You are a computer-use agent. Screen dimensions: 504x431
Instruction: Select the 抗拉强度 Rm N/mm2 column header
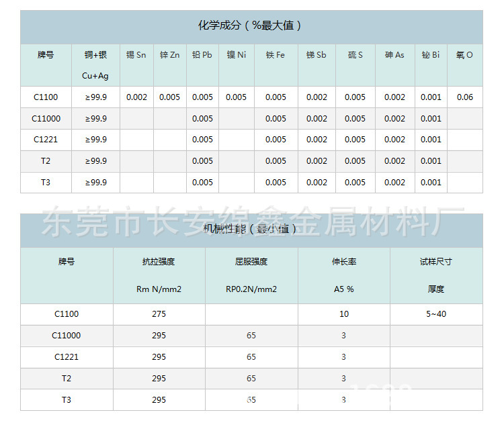[x=159, y=275]
